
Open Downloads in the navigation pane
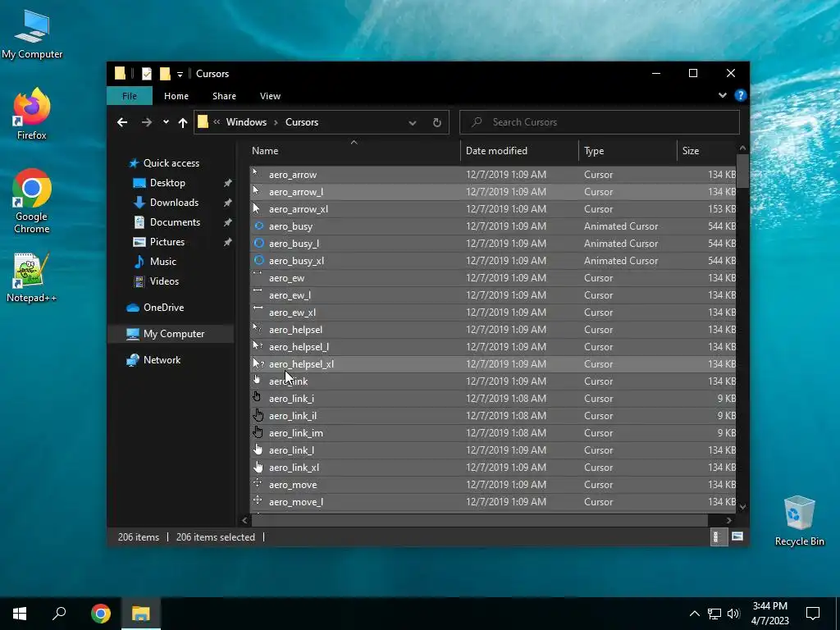click(174, 203)
